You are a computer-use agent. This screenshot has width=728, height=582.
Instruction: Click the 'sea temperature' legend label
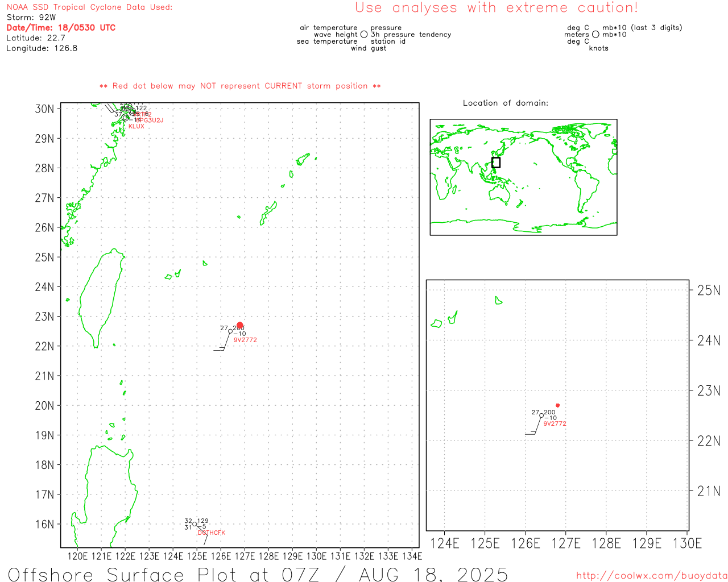[327, 41]
